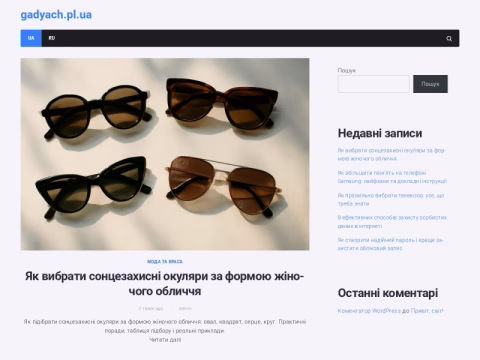Open the gadyach.pl.ua site title link
Viewport: 480px width, 360px height.
(x=56, y=15)
